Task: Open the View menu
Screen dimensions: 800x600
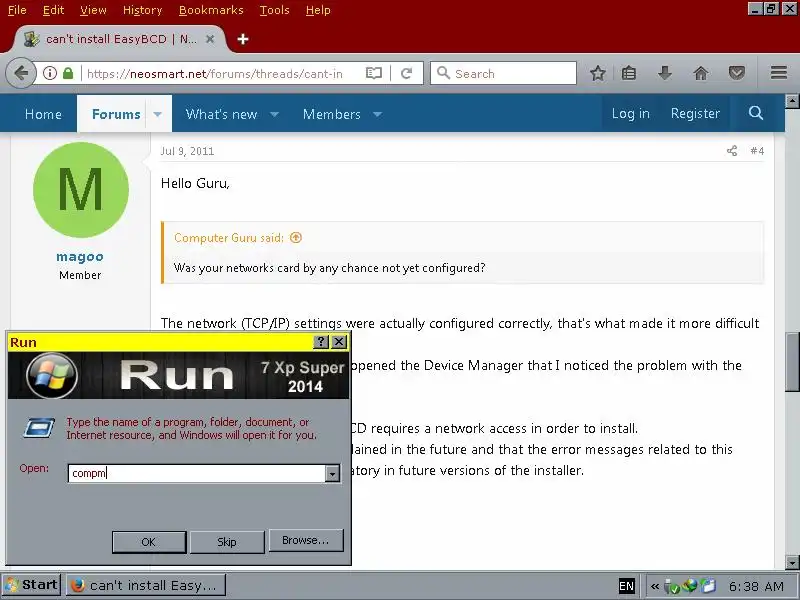Action: [93, 10]
